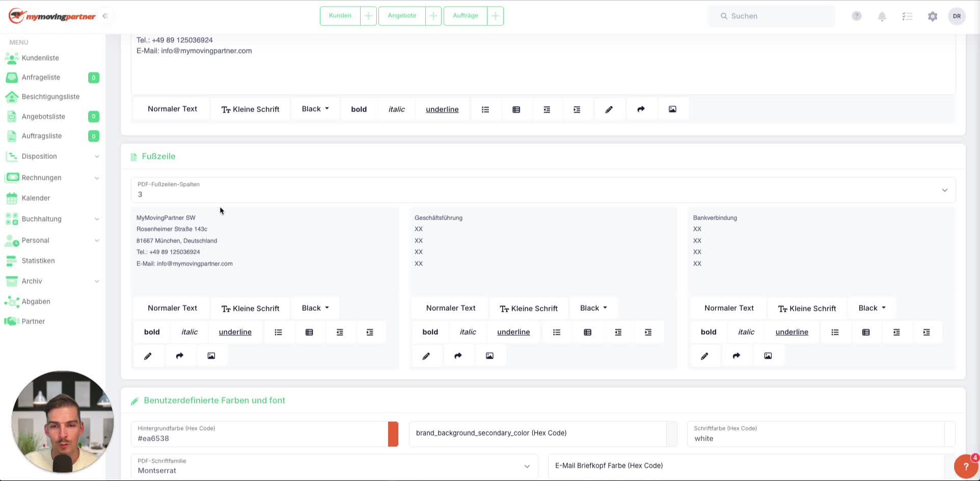Image resolution: width=980 pixels, height=481 pixels.
Task: Insert image in MyMovingPartner footer column
Action: click(x=211, y=356)
